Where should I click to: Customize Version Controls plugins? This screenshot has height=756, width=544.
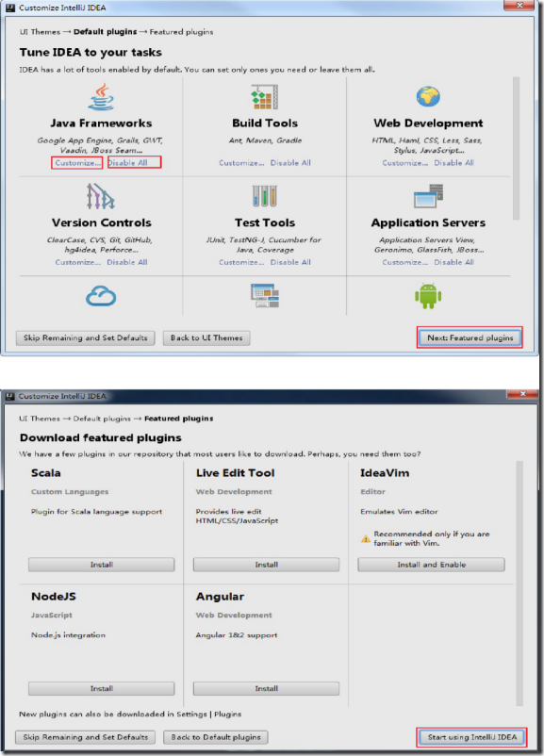(x=78, y=262)
